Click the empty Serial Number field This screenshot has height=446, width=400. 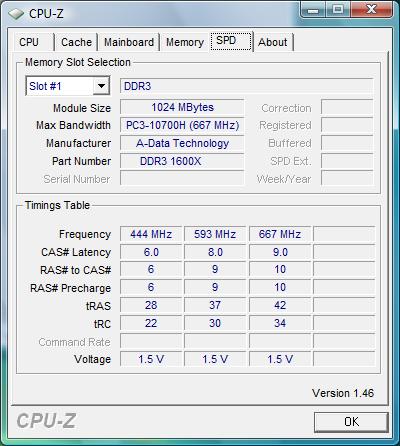(182, 179)
